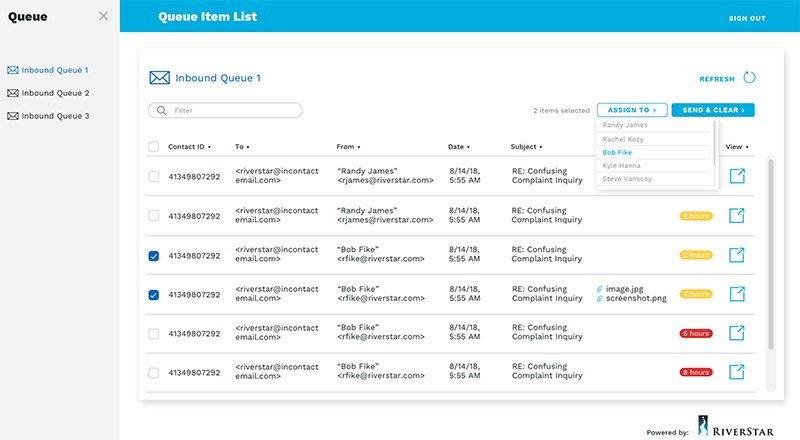Open the image.jpg attachment
The height and width of the screenshot is (440, 800).
(624, 289)
